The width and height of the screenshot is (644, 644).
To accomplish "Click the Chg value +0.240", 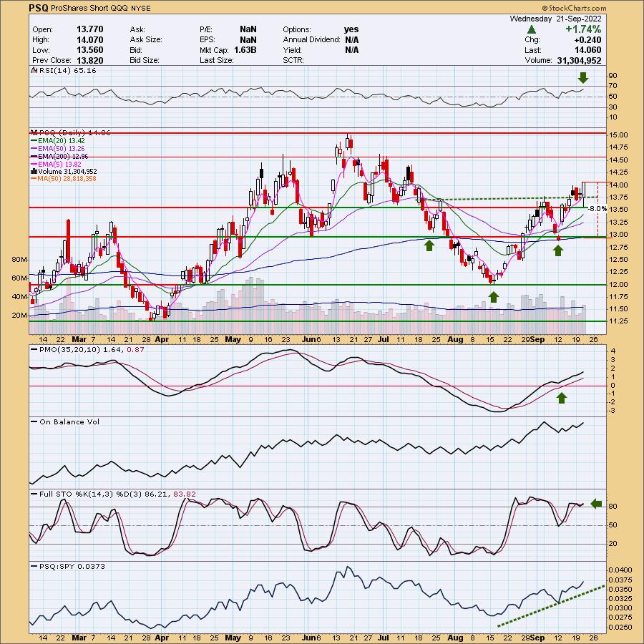I will [586, 40].
